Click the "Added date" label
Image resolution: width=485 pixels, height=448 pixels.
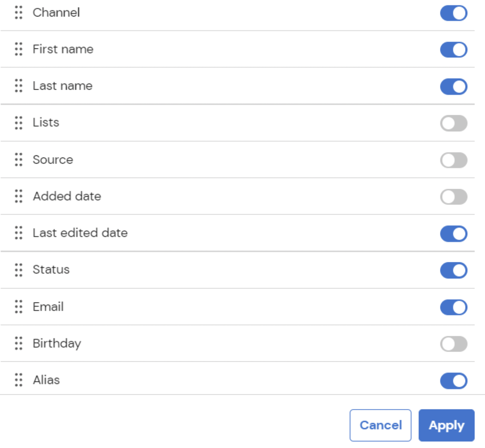coord(67,196)
